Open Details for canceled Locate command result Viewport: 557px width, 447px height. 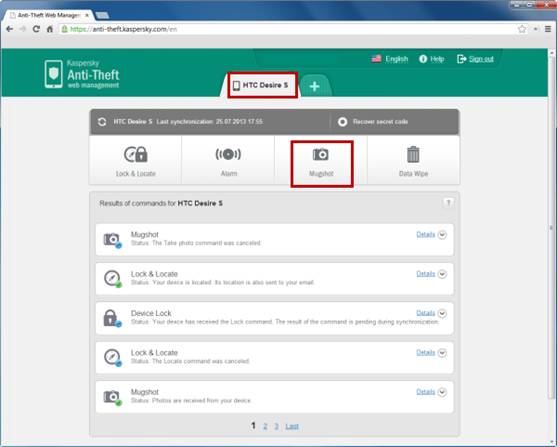coord(426,352)
